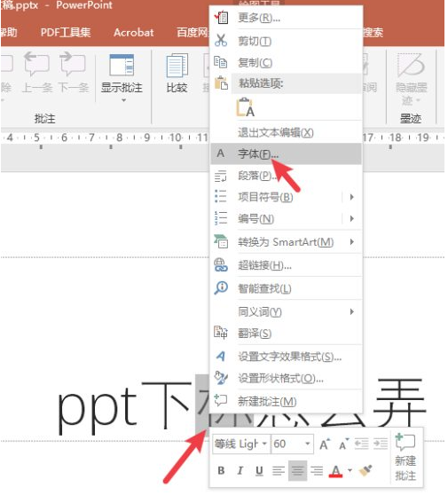The height and width of the screenshot is (495, 448).
Task: Open the font size 60 dropdown
Action: [308, 444]
